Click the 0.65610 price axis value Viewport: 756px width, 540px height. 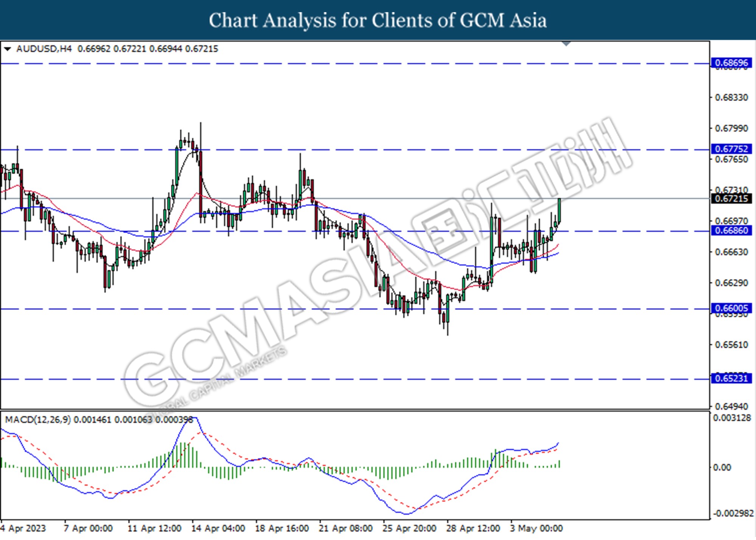click(731, 344)
